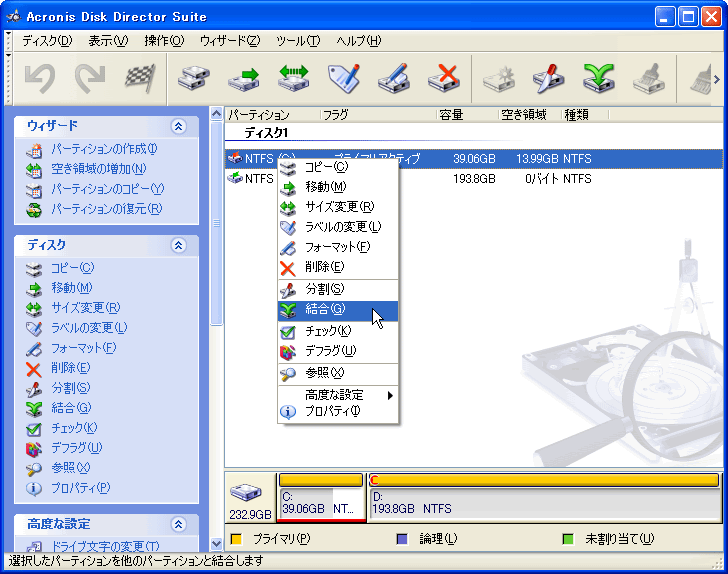Click 結合(G) in the context menu
This screenshot has height=574, width=728.
click(x=338, y=310)
